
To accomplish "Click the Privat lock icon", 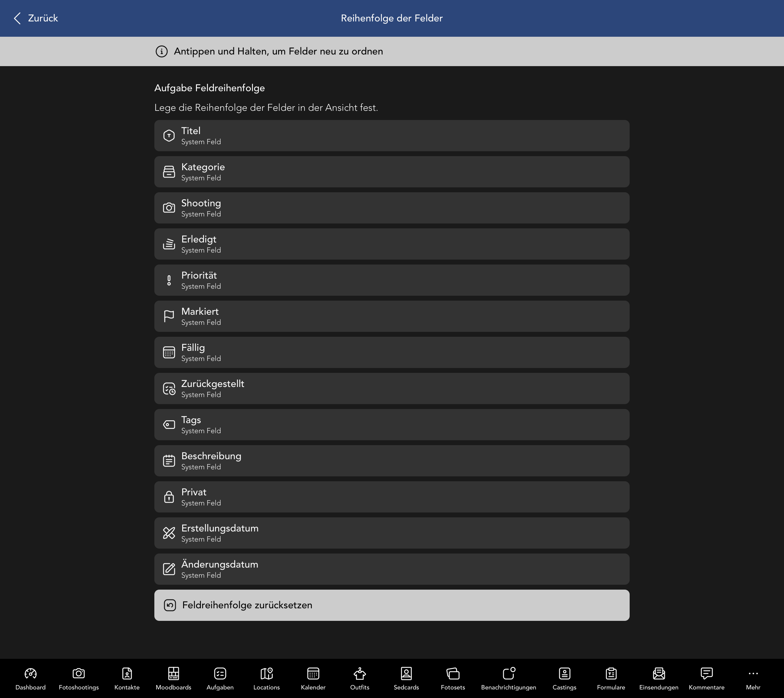I will 169,497.
